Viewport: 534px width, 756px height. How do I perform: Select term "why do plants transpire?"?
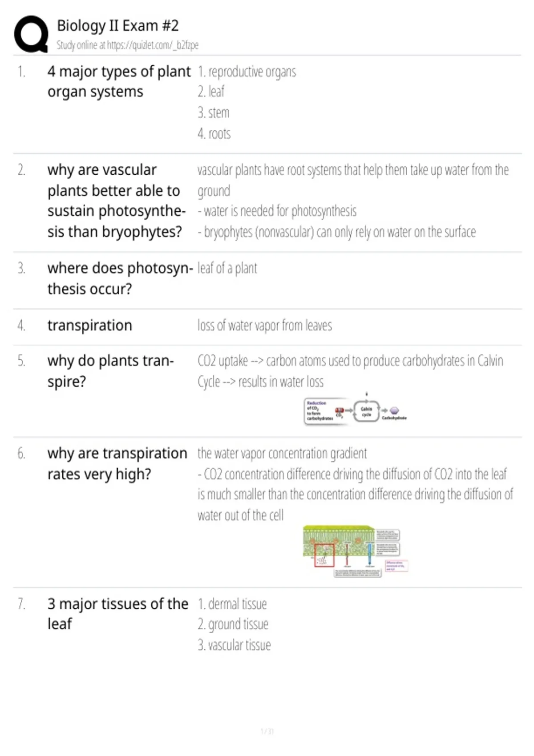(x=110, y=371)
